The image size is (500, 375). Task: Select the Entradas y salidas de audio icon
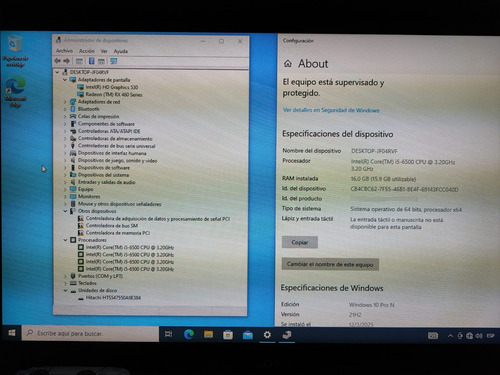click(73, 182)
